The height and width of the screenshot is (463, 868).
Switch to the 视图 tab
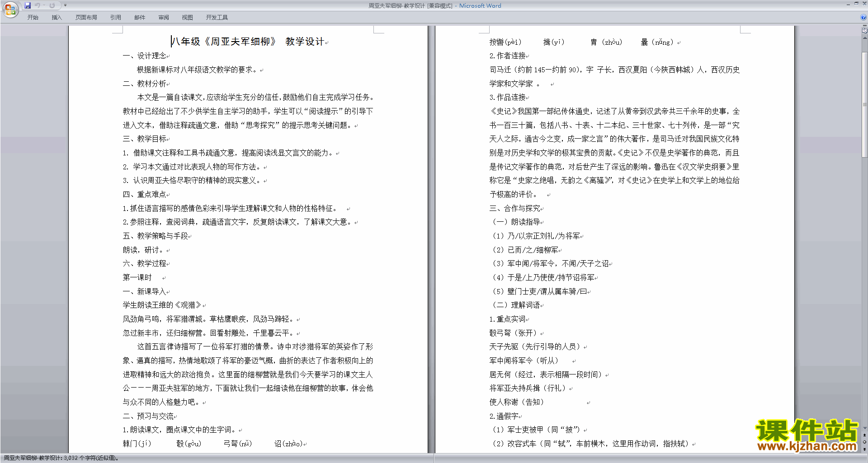tap(188, 17)
